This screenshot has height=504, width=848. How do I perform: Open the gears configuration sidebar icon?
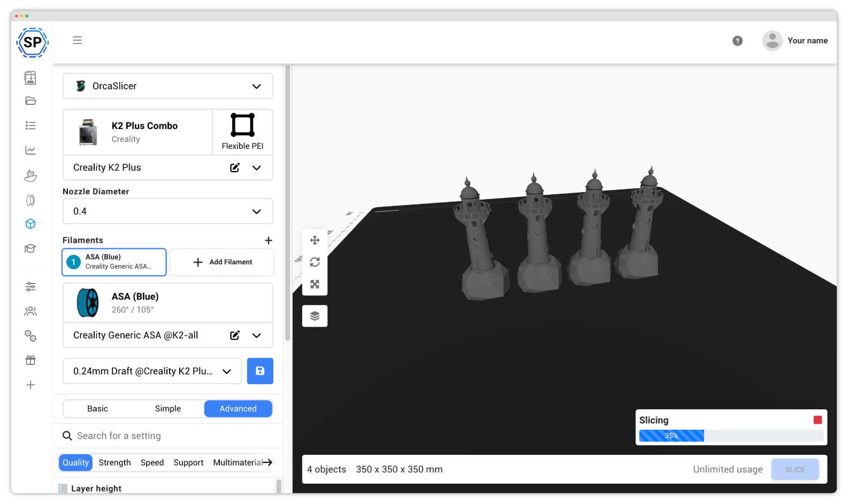(30, 335)
